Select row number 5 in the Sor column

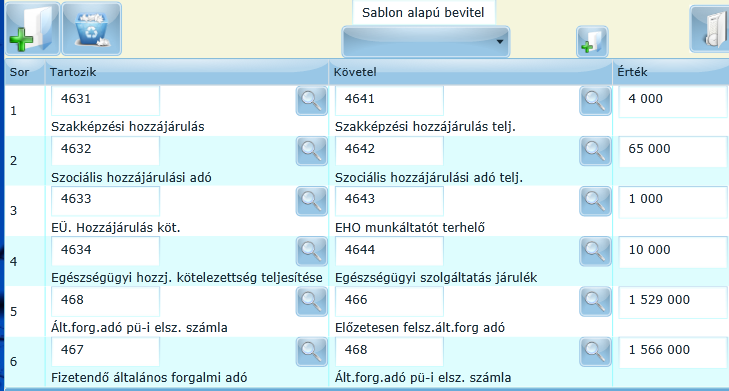[13, 312]
